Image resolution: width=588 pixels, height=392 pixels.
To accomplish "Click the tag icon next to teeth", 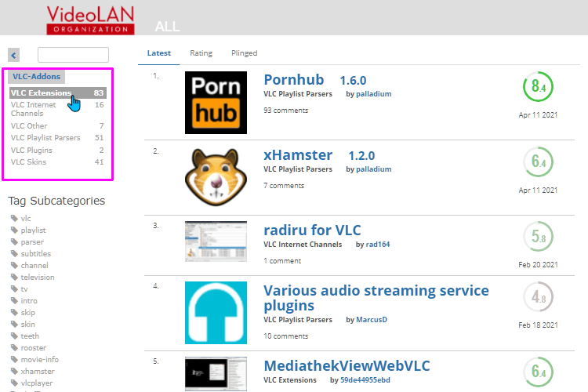I will tap(15, 336).
